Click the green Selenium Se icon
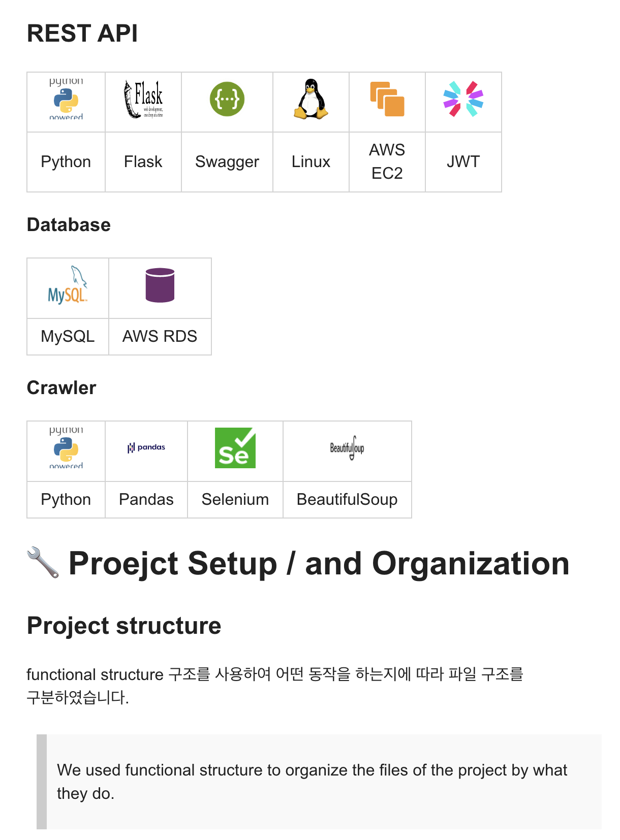This screenshot has width=620, height=840. point(235,448)
